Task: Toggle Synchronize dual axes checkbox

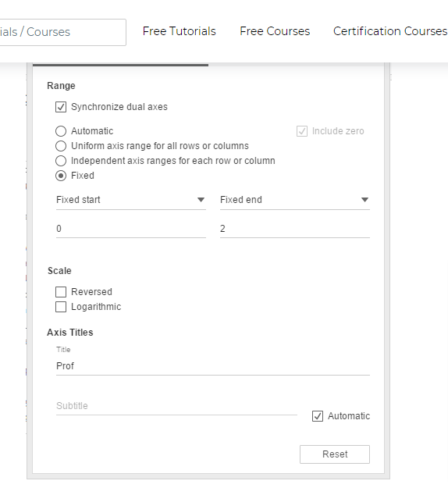Action: 61,107
